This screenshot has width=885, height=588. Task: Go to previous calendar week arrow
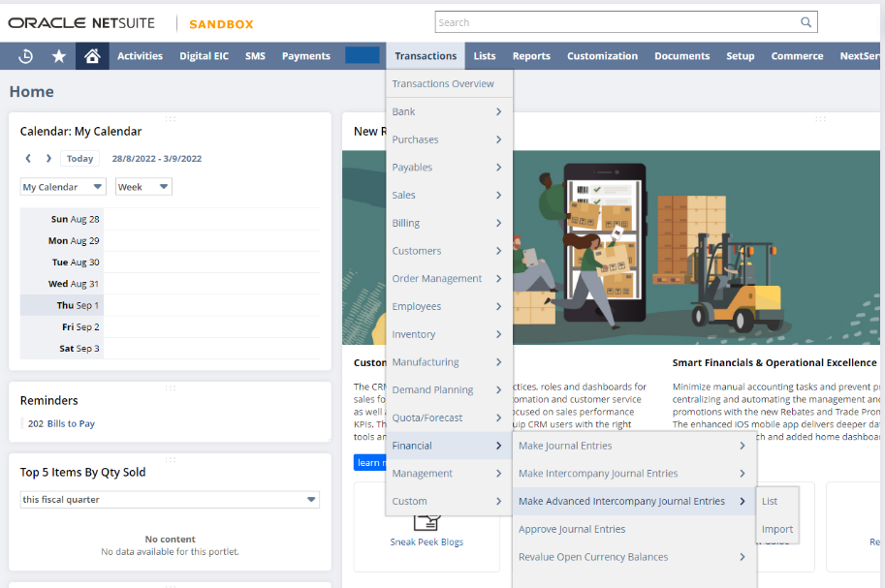28,159
